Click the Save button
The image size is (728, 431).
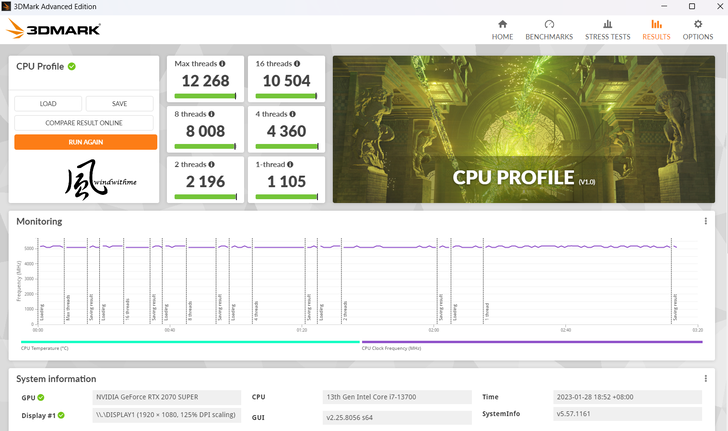(x=119, y=104)
